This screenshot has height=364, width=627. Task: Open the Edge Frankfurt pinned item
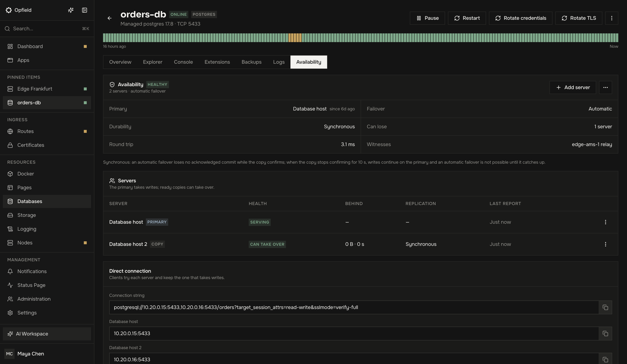47,89
